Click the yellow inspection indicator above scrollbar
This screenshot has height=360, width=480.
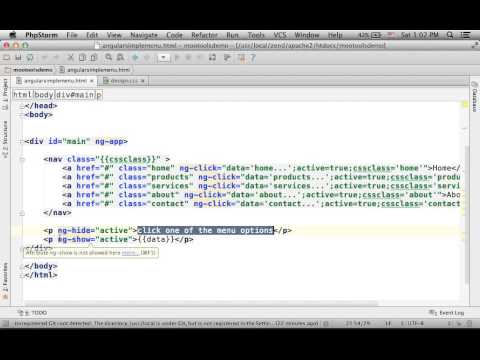[x=465, y=105]
